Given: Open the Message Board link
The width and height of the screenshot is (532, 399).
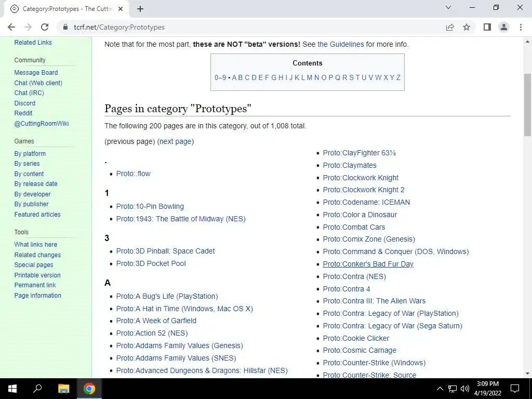Looking at the screenshot, I should (x=36, y=73).
